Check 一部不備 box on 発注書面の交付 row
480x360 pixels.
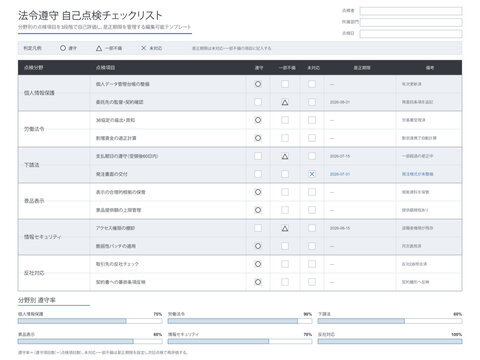point(285,174)
